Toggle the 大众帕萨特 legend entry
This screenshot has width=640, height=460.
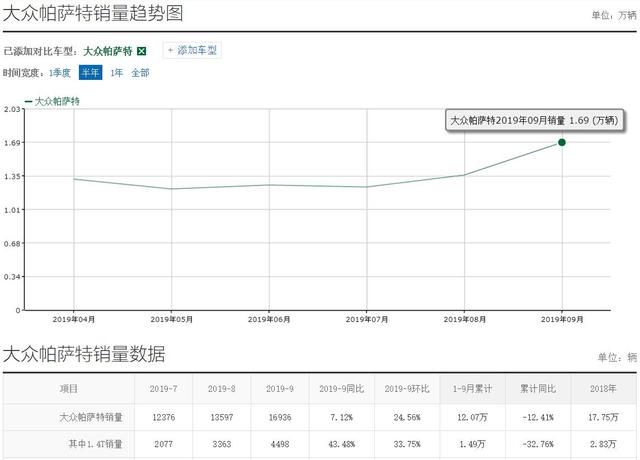[53, 101]
